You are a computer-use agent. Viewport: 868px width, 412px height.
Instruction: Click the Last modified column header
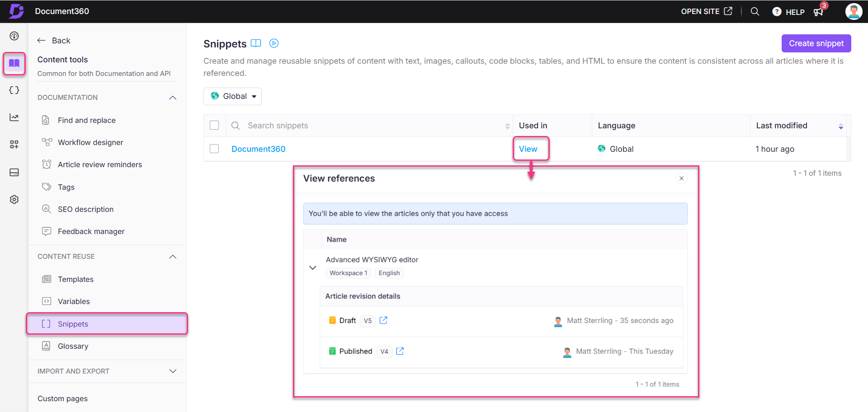point(782,126)
